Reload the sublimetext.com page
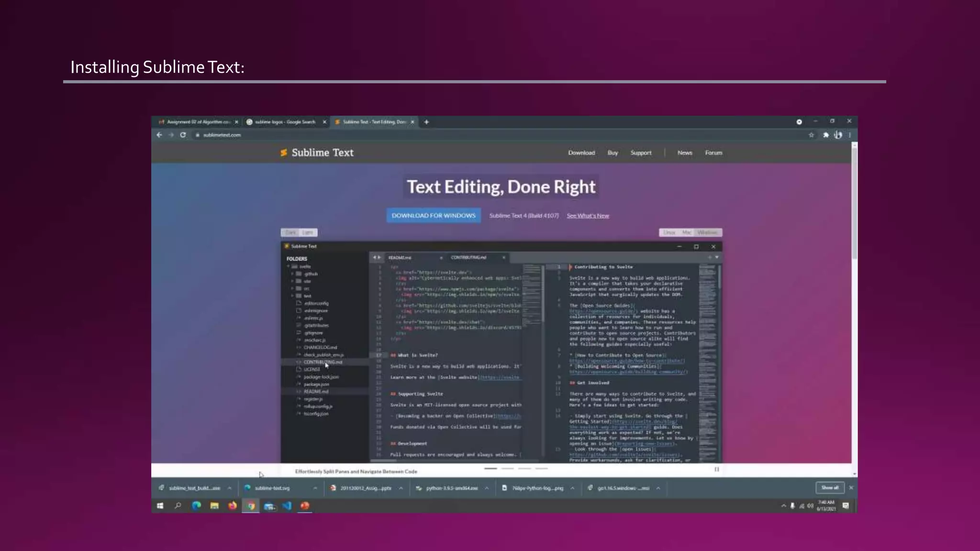980x551 pixels. click(183, 135)
